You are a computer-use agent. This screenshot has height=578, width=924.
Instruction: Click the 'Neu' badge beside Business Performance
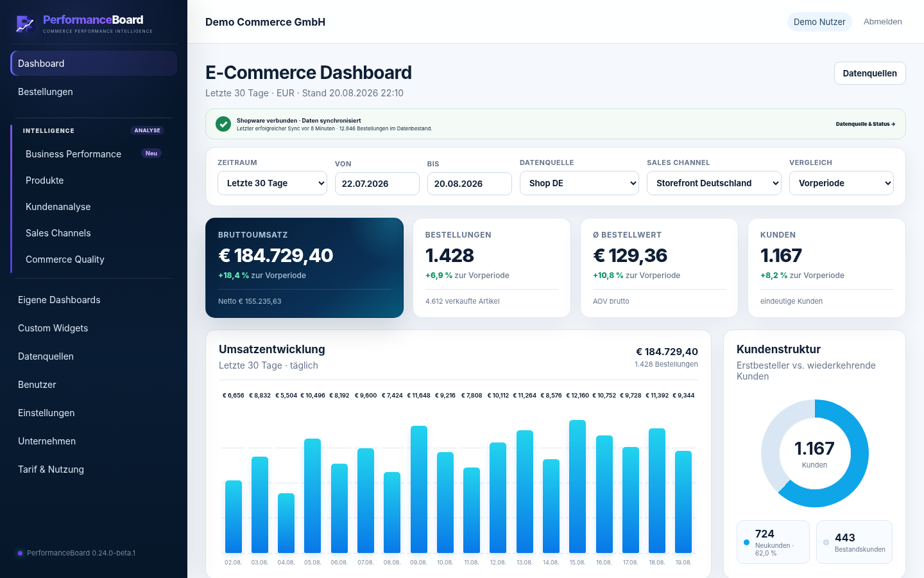(151, 153)
